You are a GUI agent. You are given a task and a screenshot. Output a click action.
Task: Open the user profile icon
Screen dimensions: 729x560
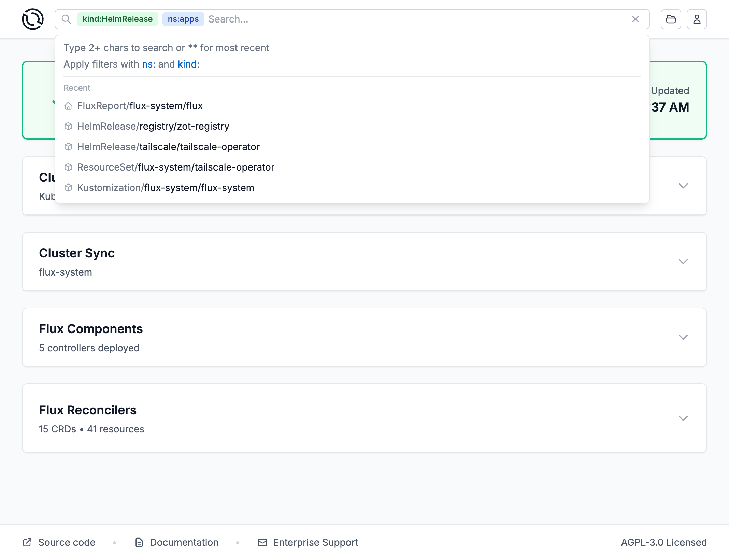697,19
